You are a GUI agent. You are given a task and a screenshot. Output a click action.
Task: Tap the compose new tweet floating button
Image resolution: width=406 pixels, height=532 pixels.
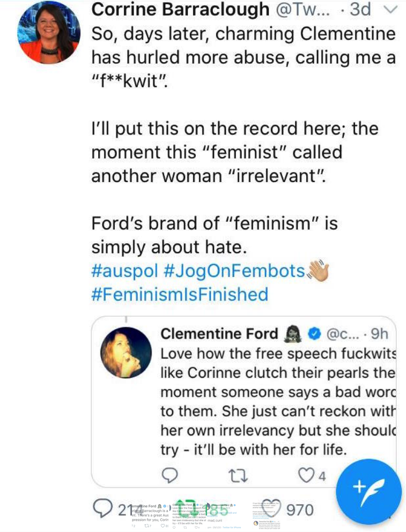point(368,492)
